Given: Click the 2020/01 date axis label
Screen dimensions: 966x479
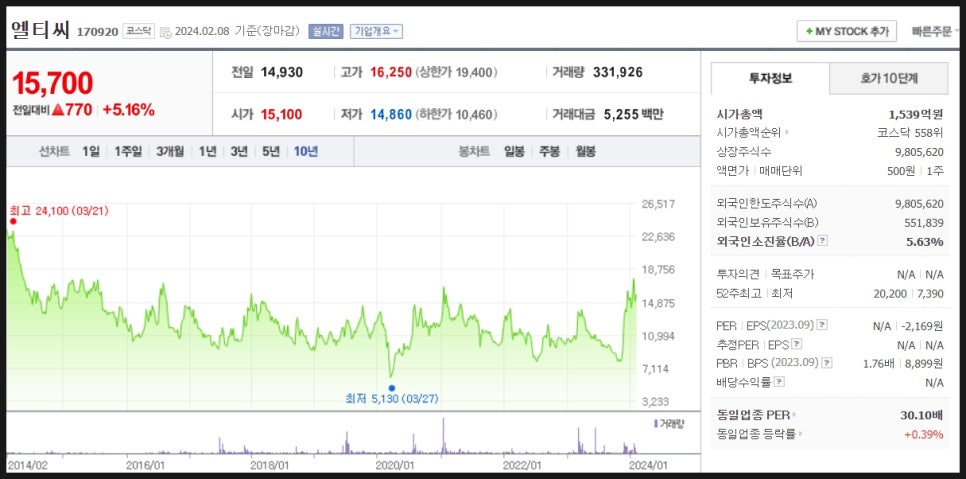Looking at the screenshot, I should (396, 465).
